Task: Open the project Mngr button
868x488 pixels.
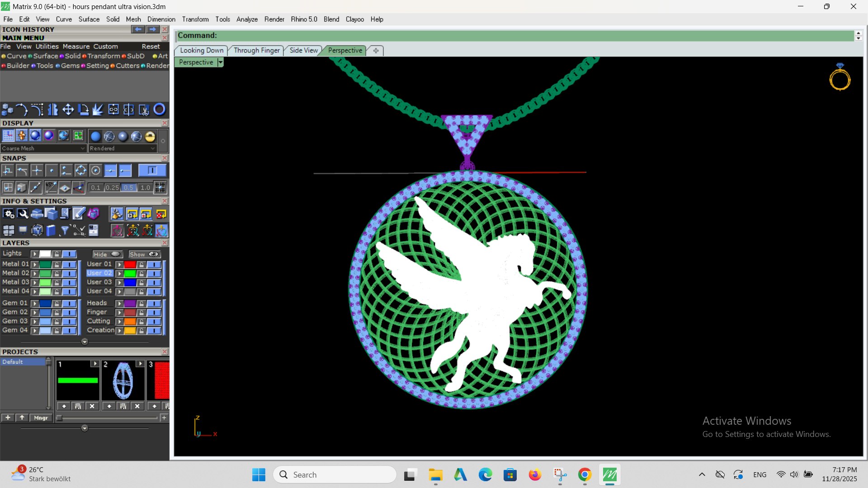Action: tap(41, 418)
